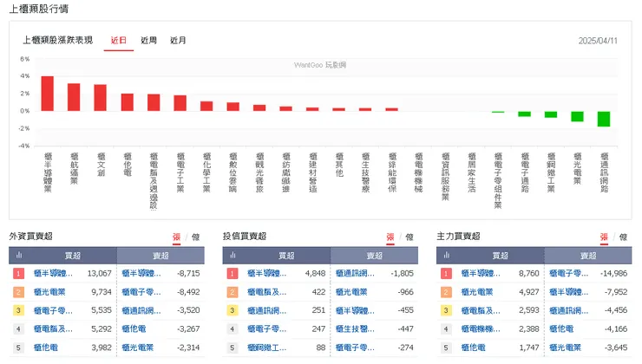Open 櫃電子零 link with -8,492 in 外資 賣超
Image resolution: width=642 pixels, height=364 pixels.
[x=141, y=292]
